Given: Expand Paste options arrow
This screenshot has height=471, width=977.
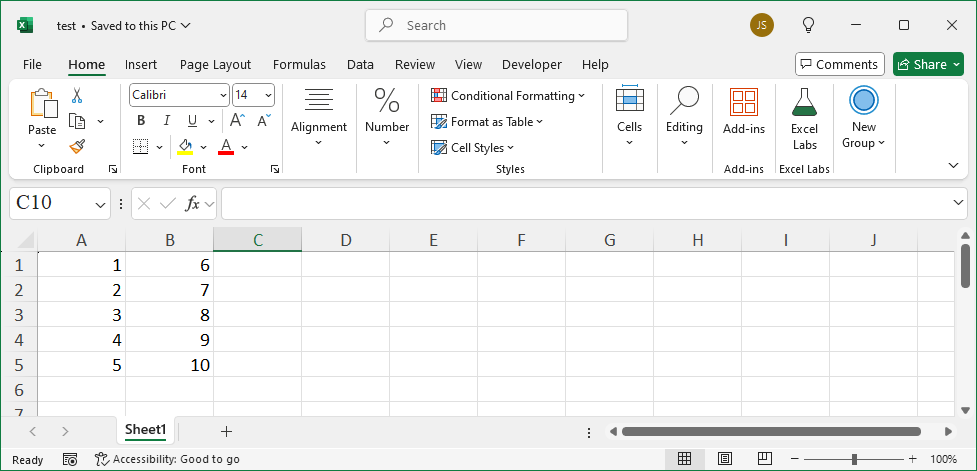Looking at the screenshot, I should (x=42, y=146).
